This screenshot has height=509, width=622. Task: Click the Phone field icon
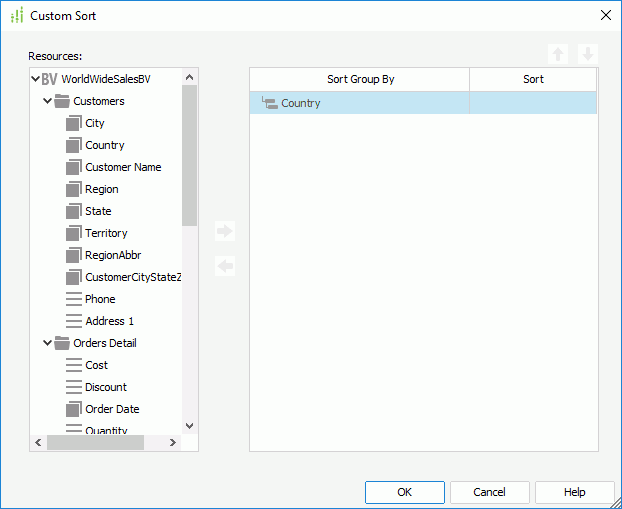point(73,299)
